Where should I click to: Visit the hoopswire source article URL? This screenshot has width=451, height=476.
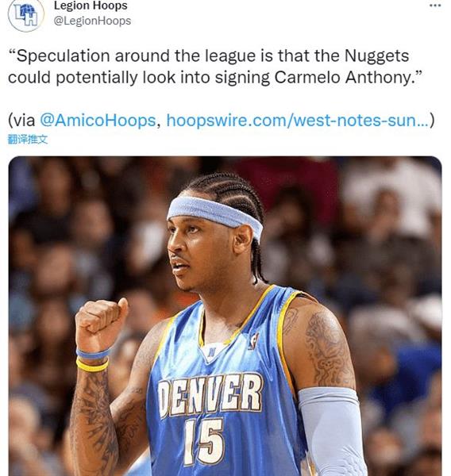(x=297, y=120)
